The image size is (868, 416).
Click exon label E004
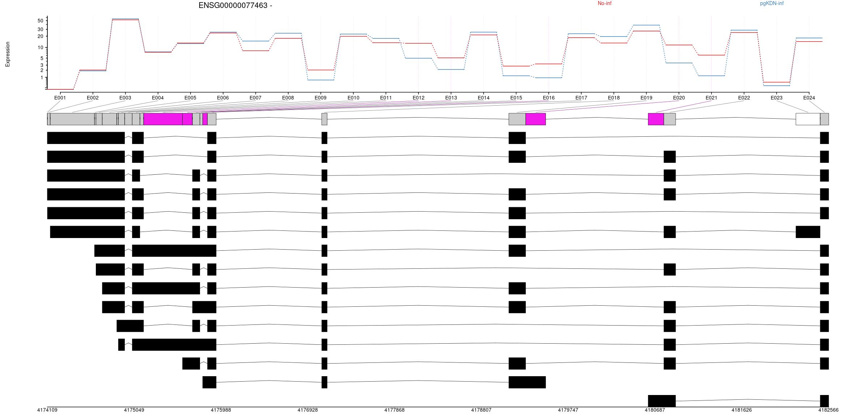pyautogui.click(x=158, y=98)
